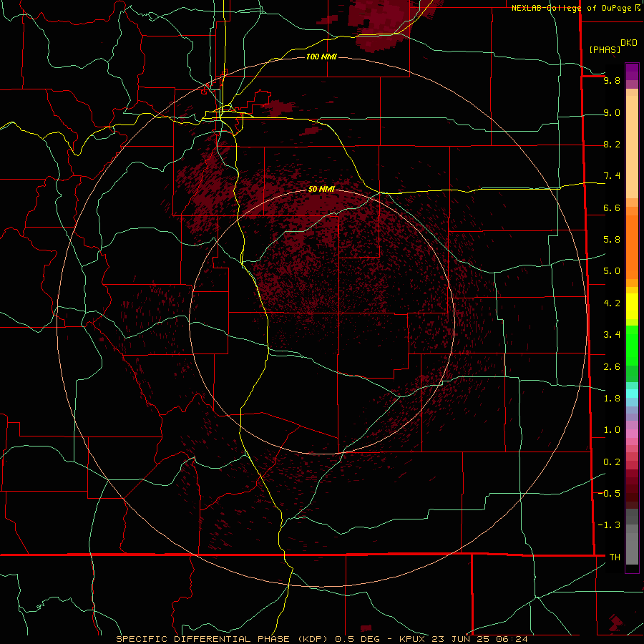
Task: Click the 9.0 color scale value
Action: tap(612, 112)
